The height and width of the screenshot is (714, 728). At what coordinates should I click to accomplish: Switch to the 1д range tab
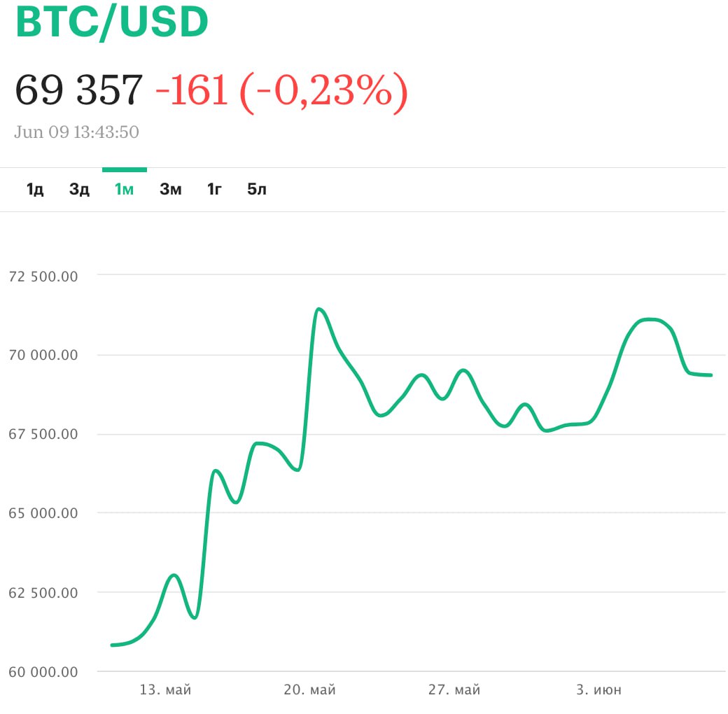tap(35, 189)
